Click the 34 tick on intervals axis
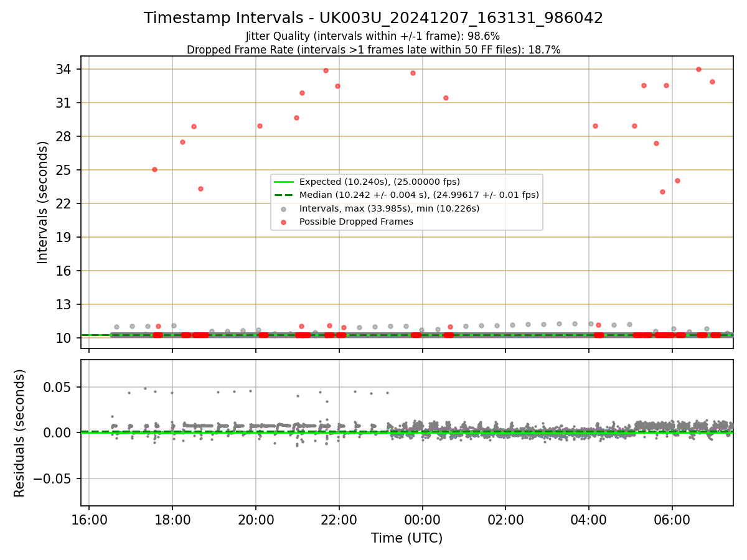This screenshot has width=747, height=560. (65, 69)
